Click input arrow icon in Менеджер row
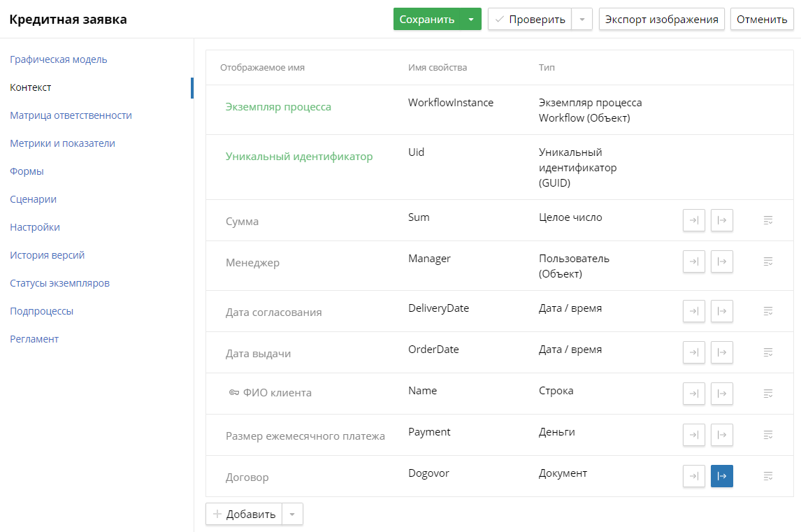The image size is (801, 532). click(693, 261)
